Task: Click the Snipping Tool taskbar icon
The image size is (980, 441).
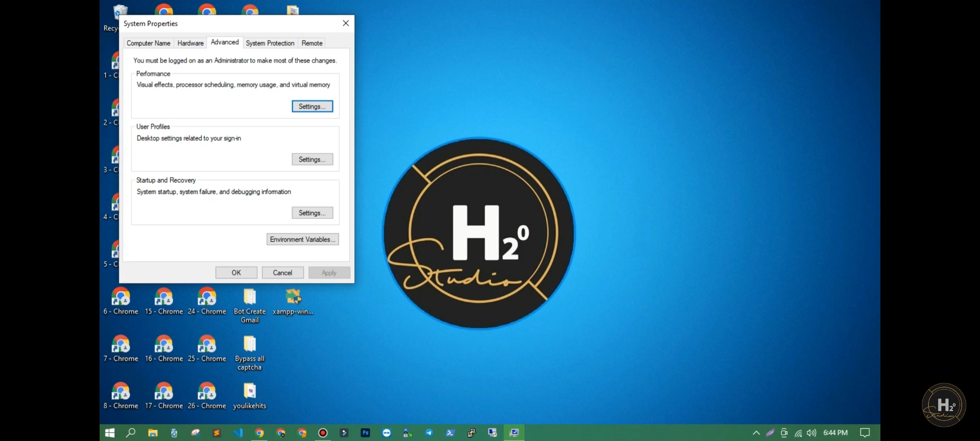Action: [195, 433]
